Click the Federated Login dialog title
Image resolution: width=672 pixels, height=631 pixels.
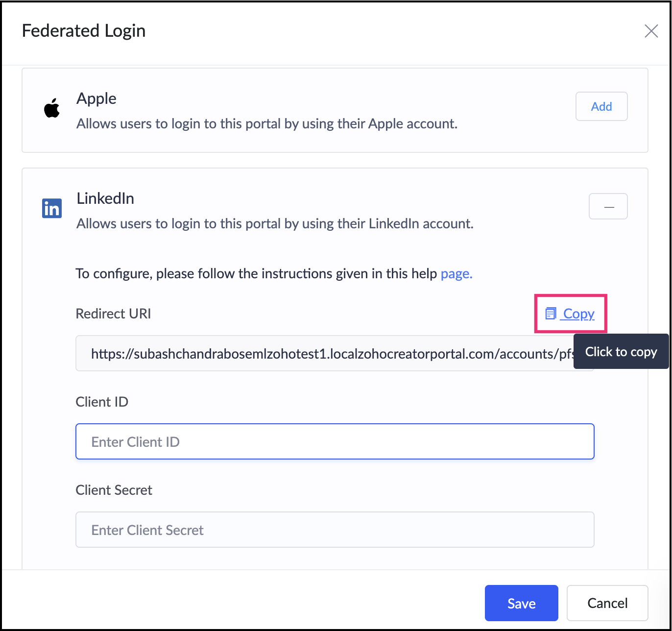click(84, 31)
